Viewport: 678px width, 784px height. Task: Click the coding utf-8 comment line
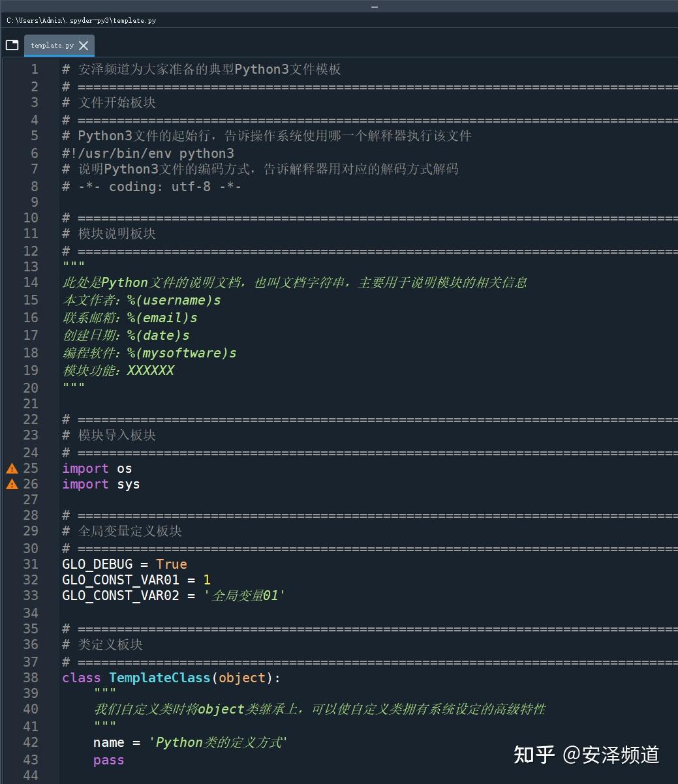coord(152,187)
